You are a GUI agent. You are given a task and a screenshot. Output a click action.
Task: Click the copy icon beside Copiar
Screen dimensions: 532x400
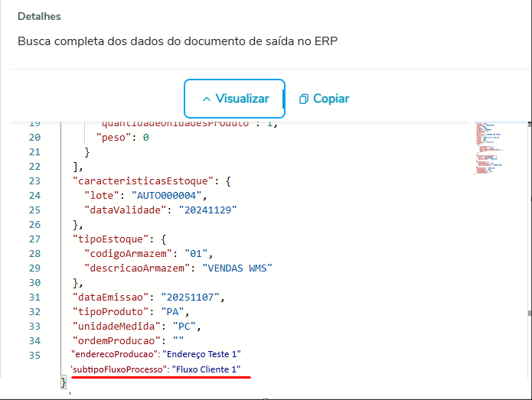[304, 99]
